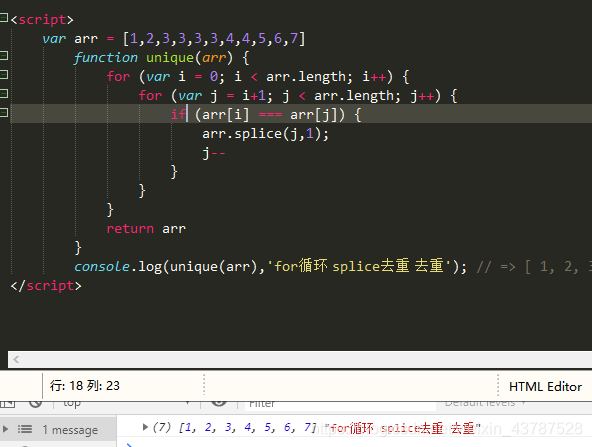Click the '// =>' comment after console.log
This screenshot has height=447, width=592.
(496, 267)
